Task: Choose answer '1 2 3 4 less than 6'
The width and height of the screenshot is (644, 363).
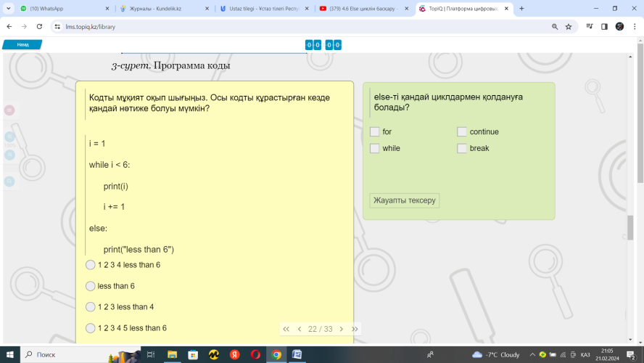Action: pos(91,265)
